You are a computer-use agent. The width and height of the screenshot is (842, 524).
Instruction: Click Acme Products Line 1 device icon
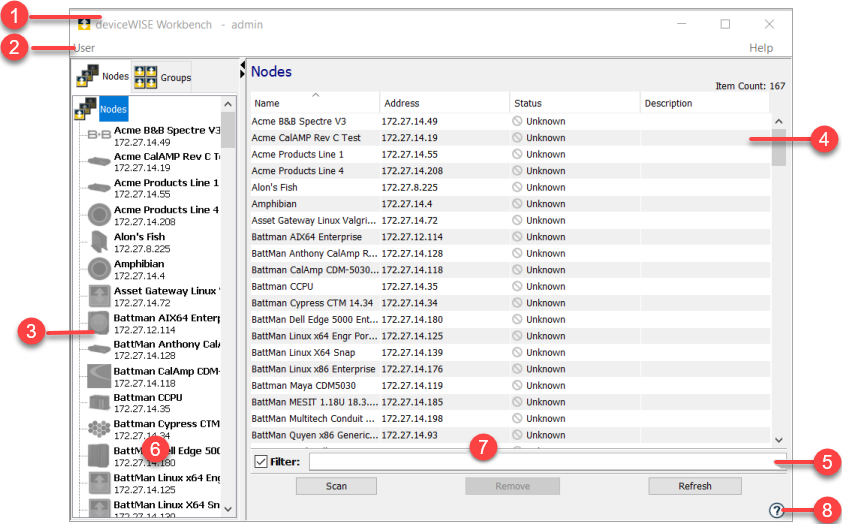tap(99, 188)
